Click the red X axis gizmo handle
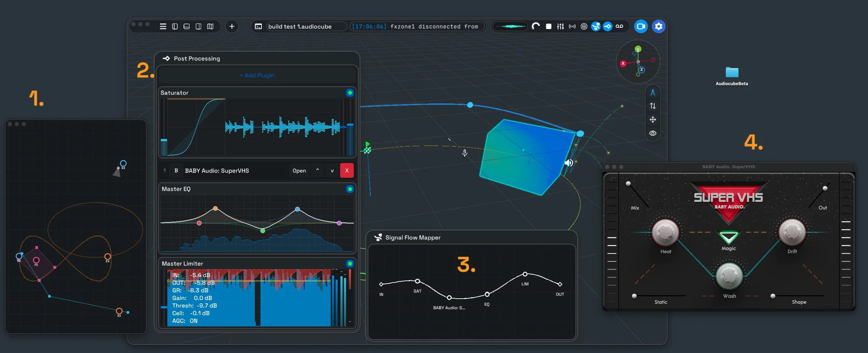 623,63
